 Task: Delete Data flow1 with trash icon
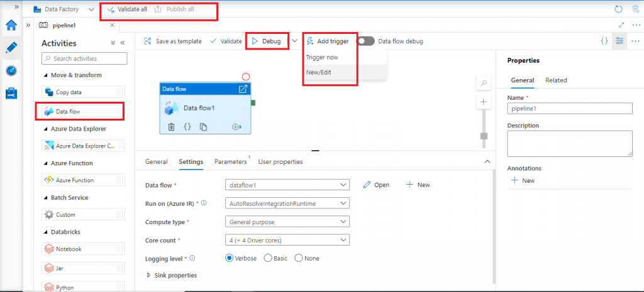172,127
